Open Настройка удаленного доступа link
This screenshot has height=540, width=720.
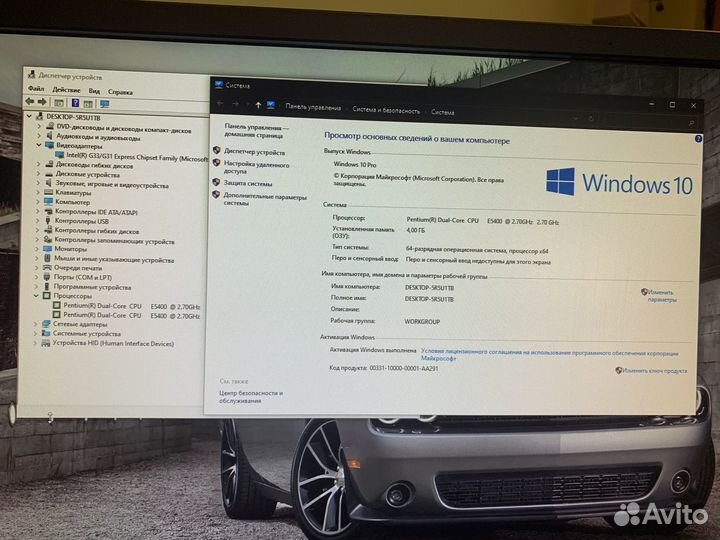[x=256, y=168]
